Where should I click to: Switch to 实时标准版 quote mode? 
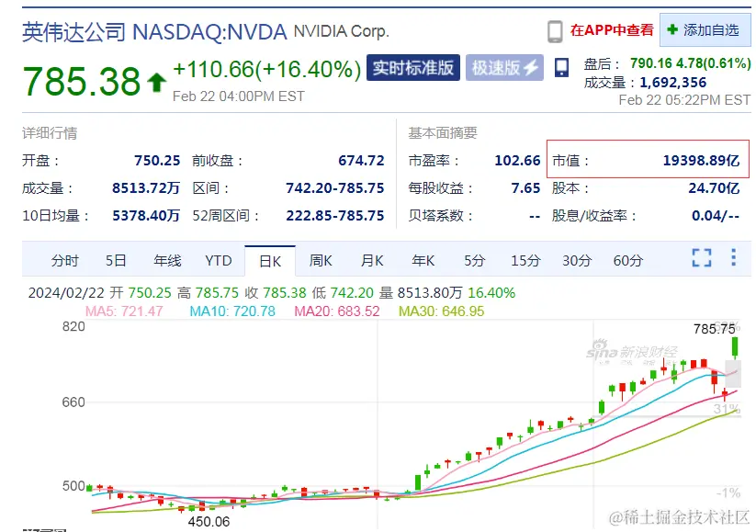[x=413, y=67]
